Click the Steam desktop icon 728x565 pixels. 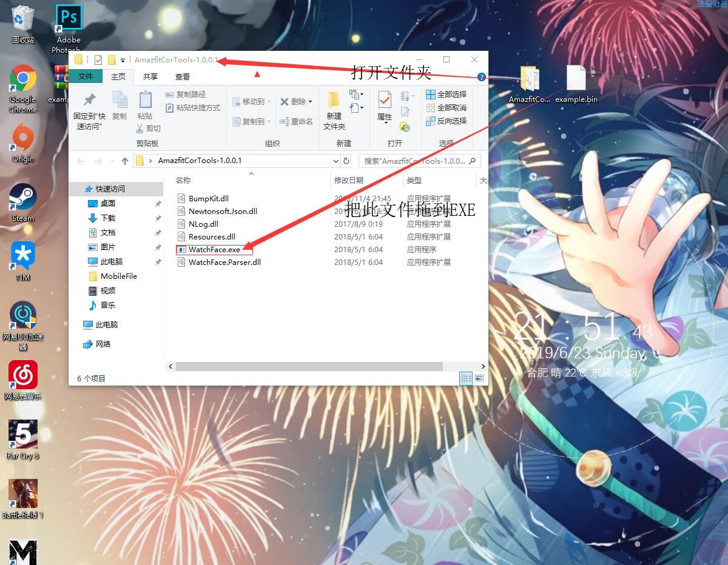[23, 202]
